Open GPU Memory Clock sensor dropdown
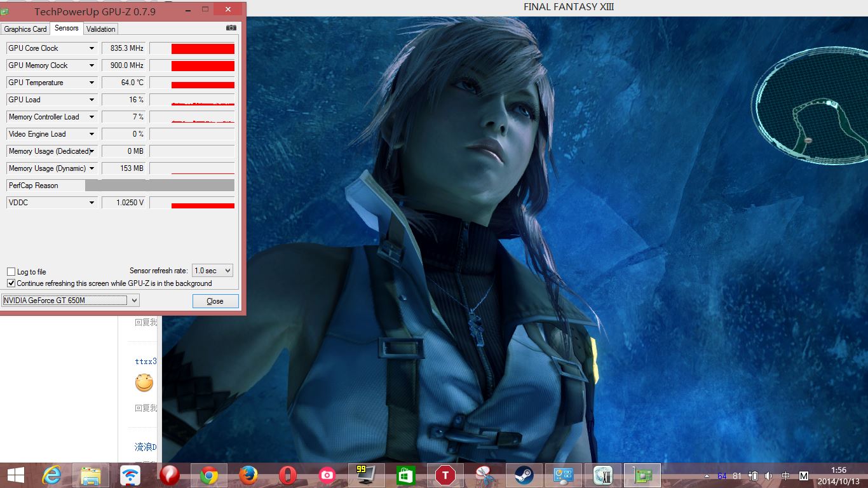 pyautogui.click(x=92, y=65)
